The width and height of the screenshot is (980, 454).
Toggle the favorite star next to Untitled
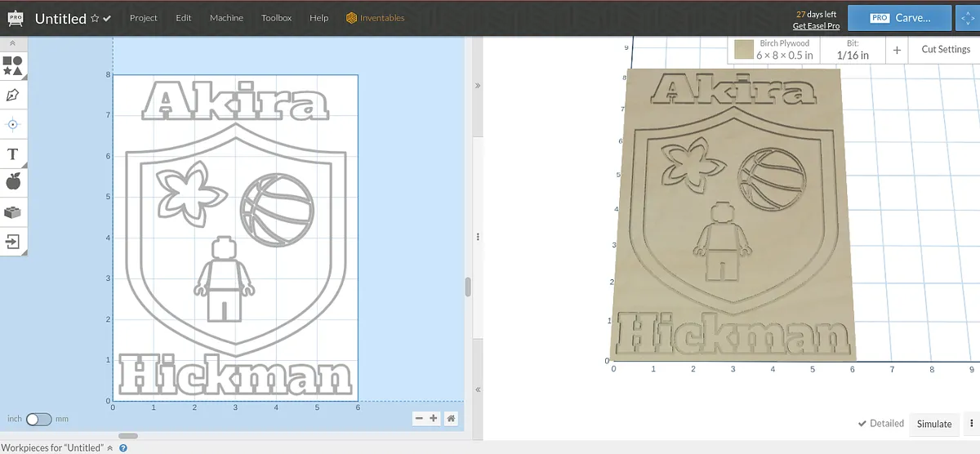coord(95,18)
